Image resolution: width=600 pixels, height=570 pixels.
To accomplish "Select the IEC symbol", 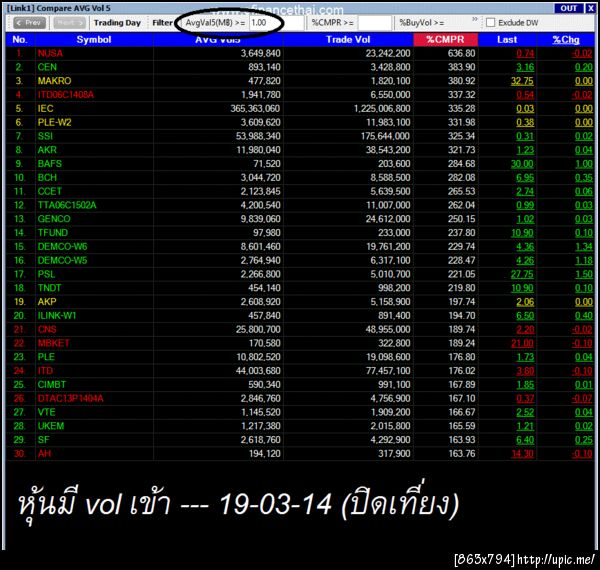I will (45, 109).
